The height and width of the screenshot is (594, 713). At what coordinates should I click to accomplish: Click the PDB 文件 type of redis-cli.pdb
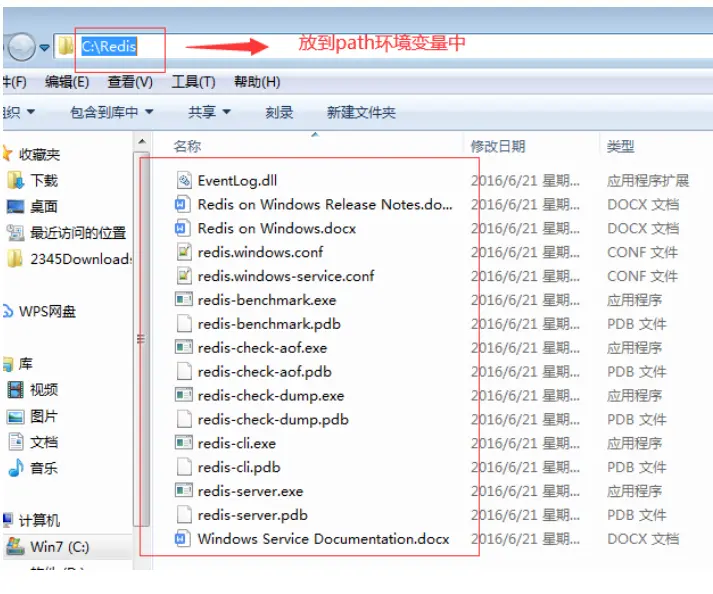tap(637, 467)
